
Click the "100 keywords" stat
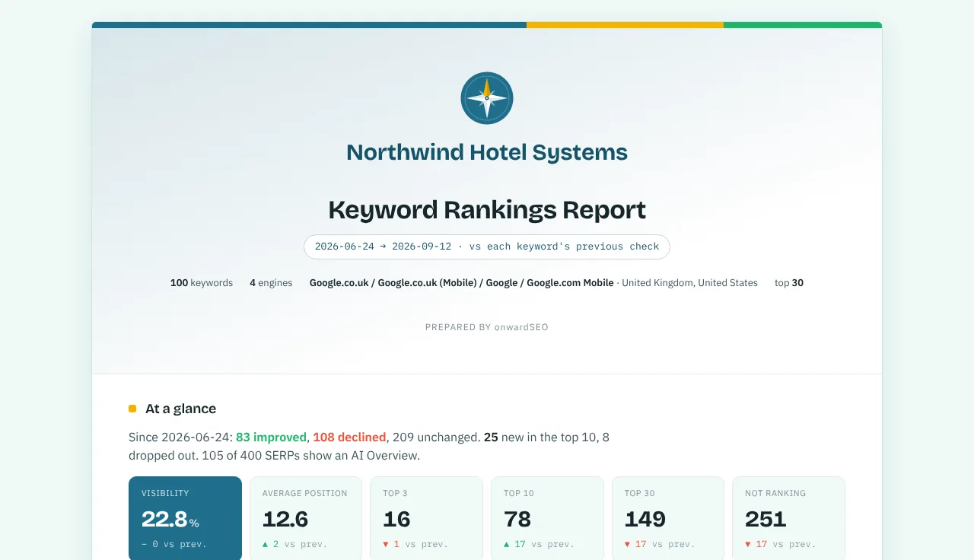pos(202,283)
